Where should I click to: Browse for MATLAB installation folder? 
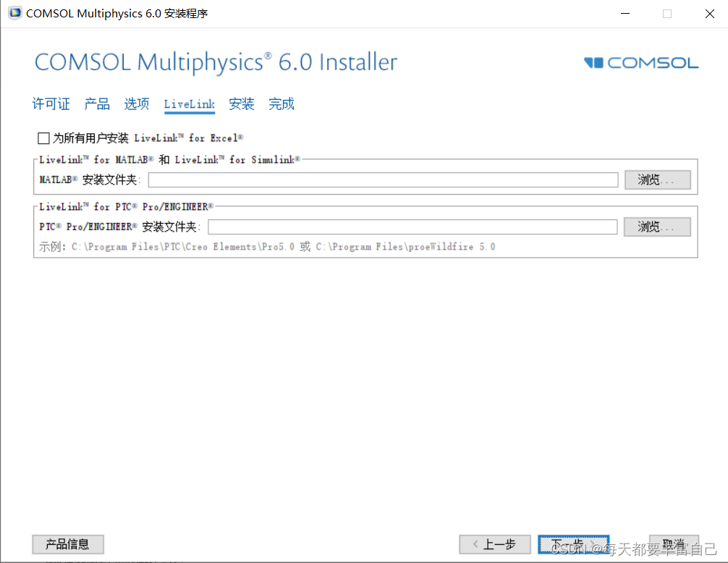657,179
